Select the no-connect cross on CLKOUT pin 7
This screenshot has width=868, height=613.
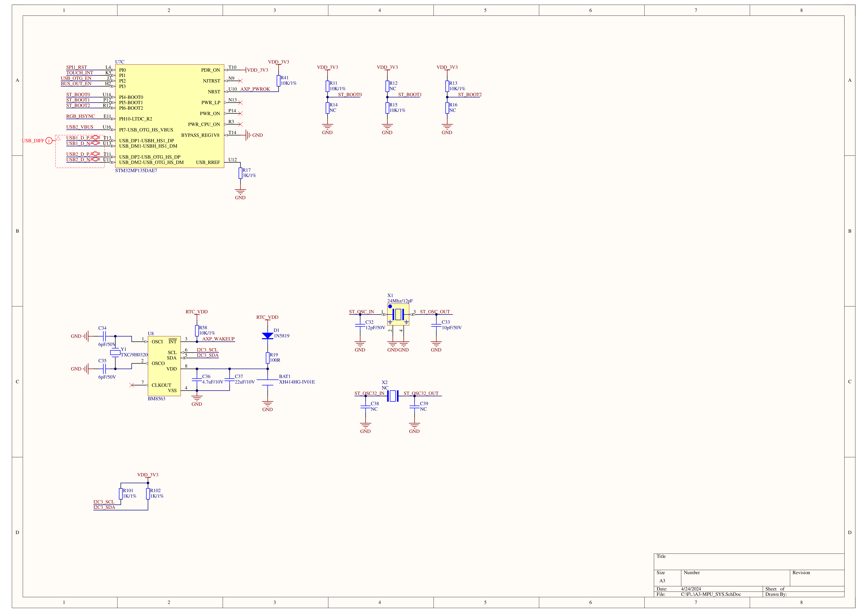tap(132, 385)
